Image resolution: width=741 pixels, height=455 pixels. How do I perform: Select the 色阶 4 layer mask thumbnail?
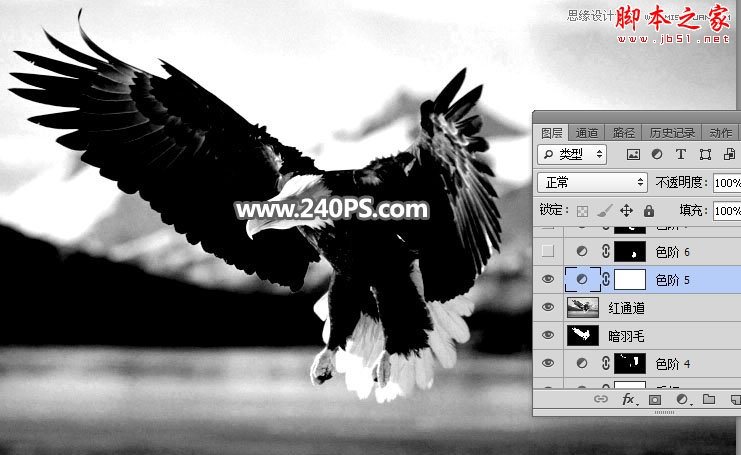tap(629, 363)
